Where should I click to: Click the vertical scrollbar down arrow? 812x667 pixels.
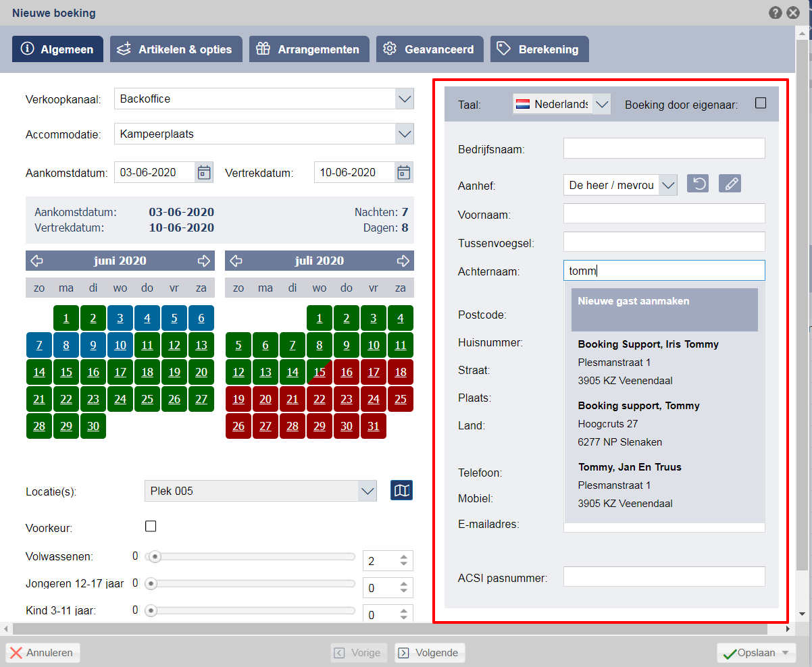(x=803, y=614)
